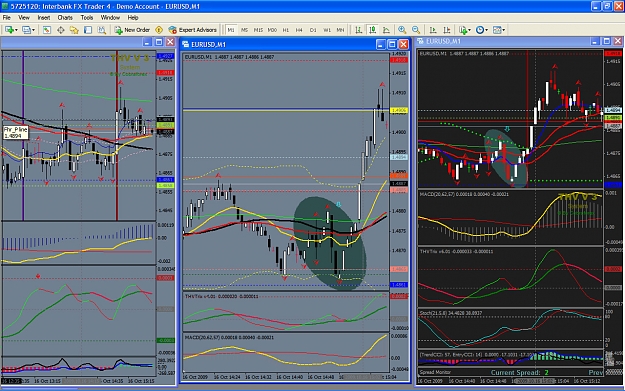The image size is (625, 391).
Task: Open the Periods clock dropdown
Action: [482, 30]
